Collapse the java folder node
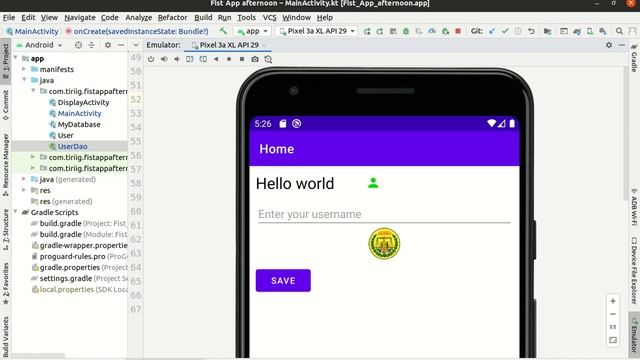 click(x=24, y=80)
